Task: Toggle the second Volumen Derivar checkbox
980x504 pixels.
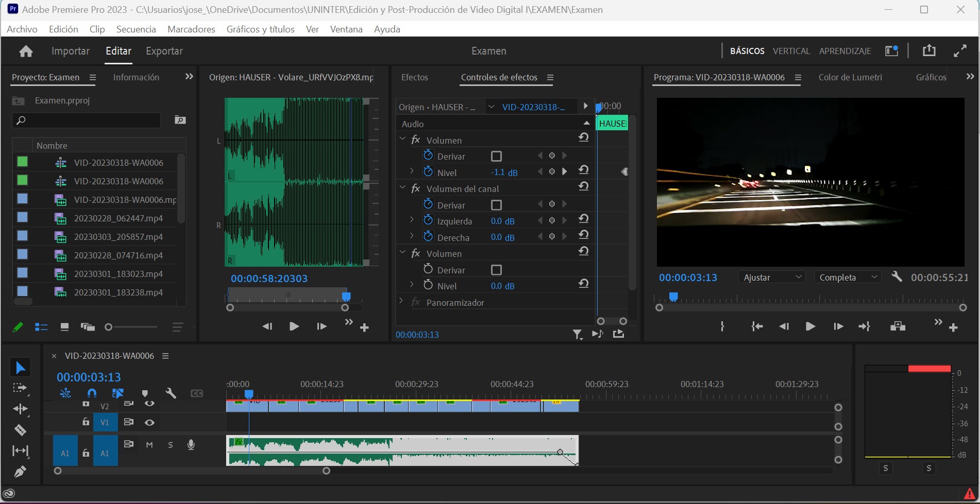Action: tap(497, 270)
